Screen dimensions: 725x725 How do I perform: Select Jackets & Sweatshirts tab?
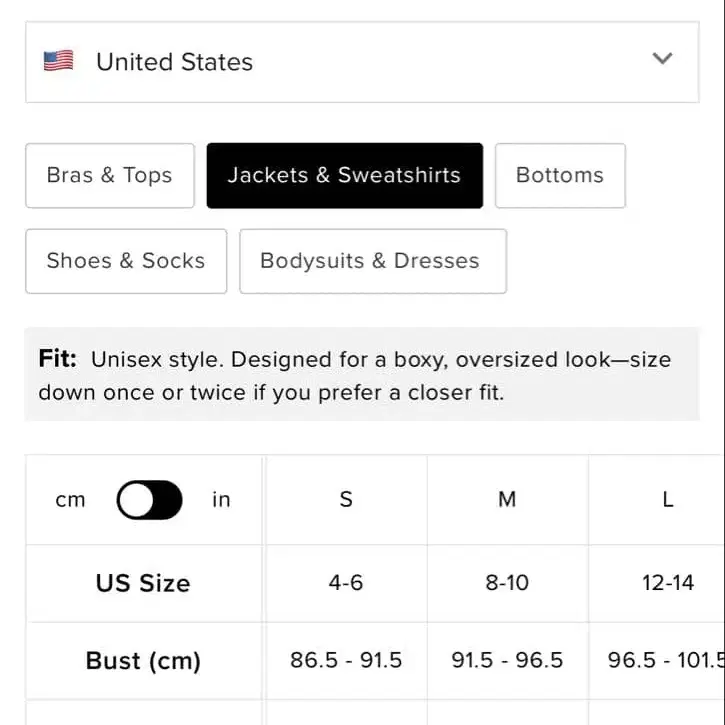click(344, 175)
